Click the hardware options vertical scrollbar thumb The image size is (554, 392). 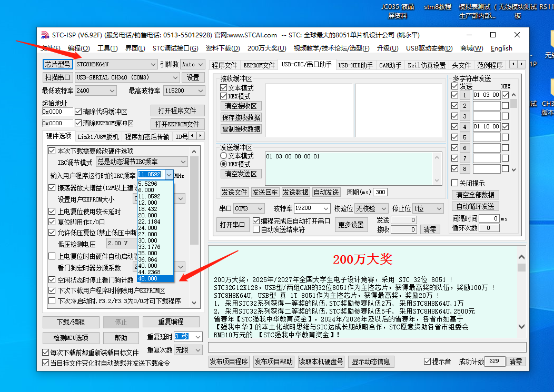(x=194, y=200)
